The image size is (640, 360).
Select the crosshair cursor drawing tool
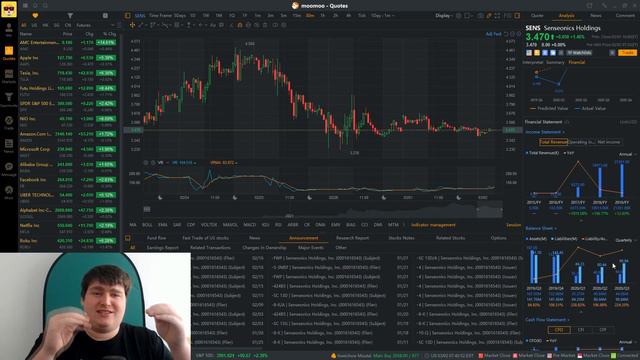tap(132, 25)
